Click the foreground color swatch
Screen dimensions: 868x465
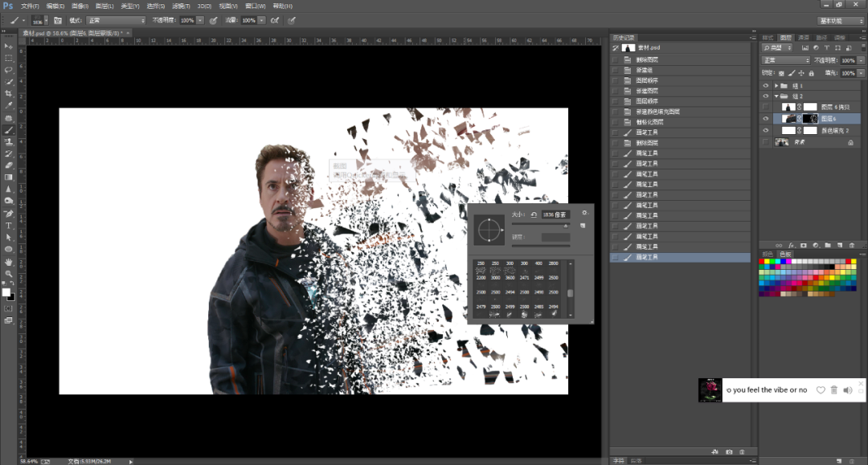coord(6,292)
